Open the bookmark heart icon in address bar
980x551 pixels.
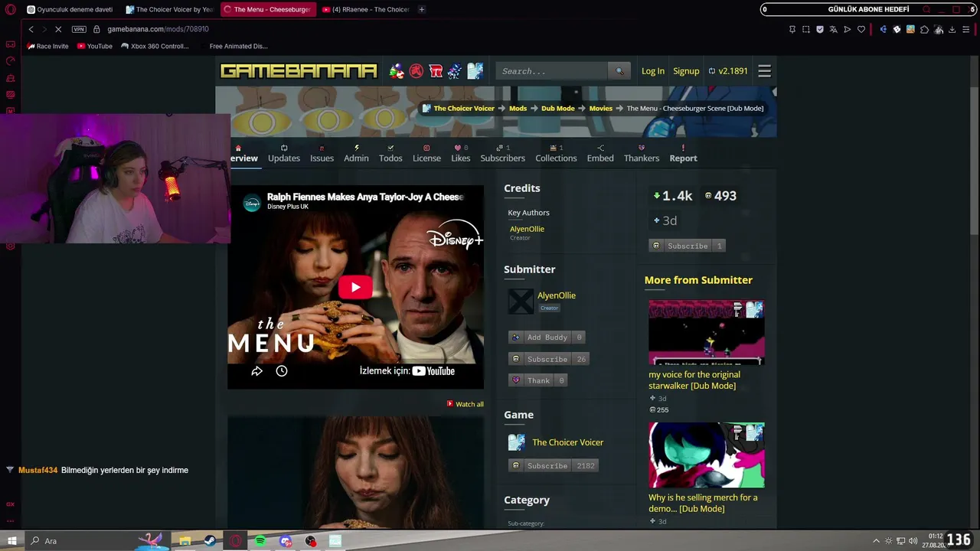[x=861, y=29]
